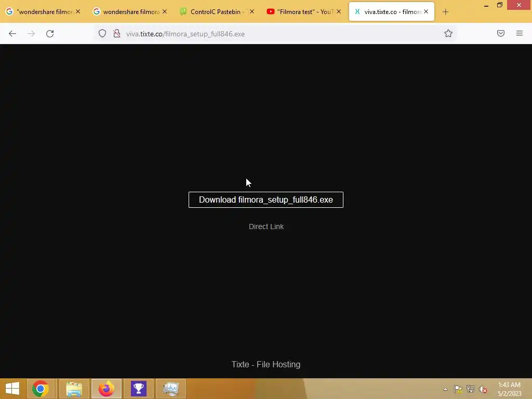Viewport: 532px width, 399px height.
Task: Click the Firefox taskbar icon
Action: pos(106,389)
